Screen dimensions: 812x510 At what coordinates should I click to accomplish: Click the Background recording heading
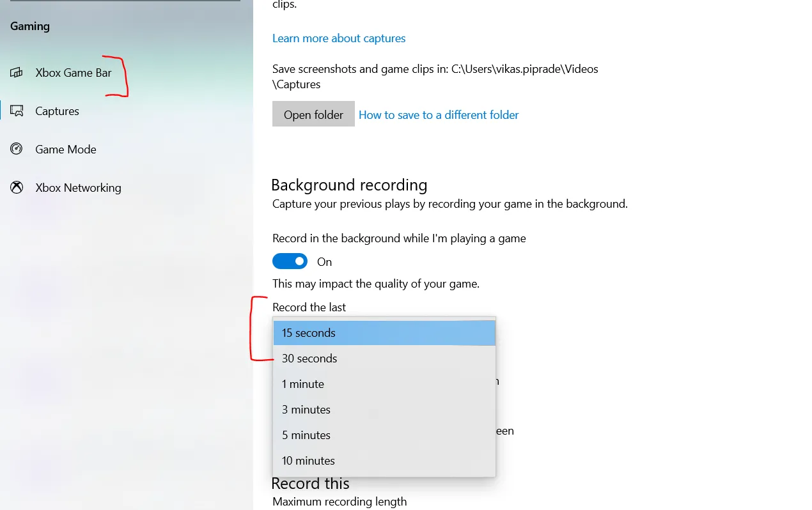click(349, 185)
